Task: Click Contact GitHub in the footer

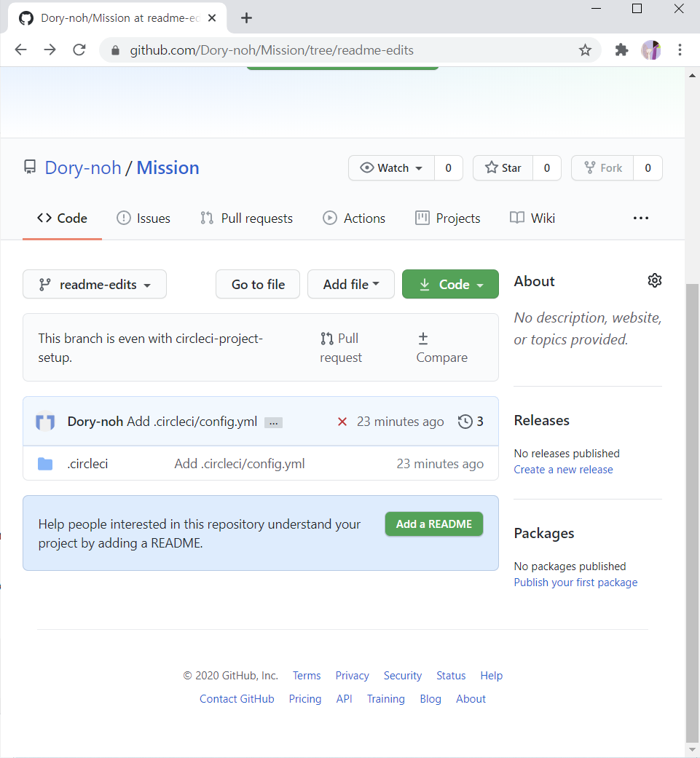Action: click(237, 698)
